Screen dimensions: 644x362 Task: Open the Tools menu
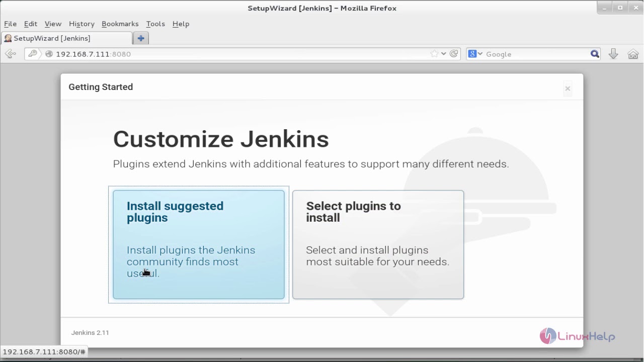pyautogui.click(x=155, y=24)
